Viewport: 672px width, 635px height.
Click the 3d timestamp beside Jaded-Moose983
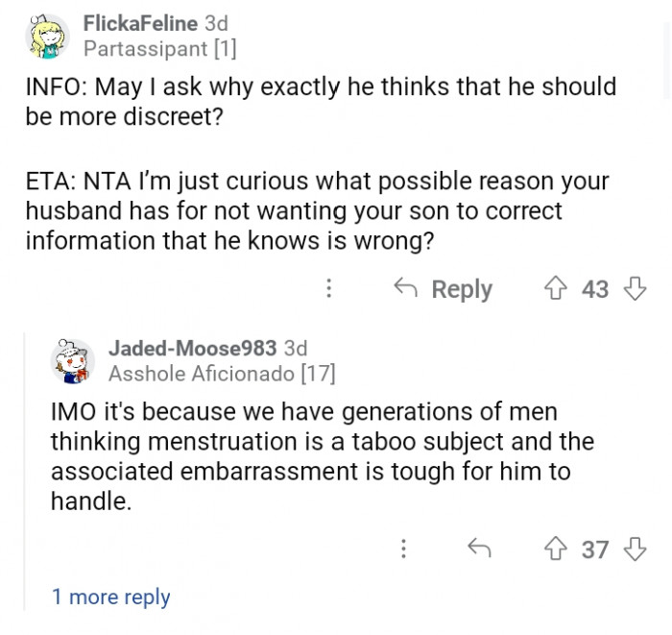click(x=295, y=348)
